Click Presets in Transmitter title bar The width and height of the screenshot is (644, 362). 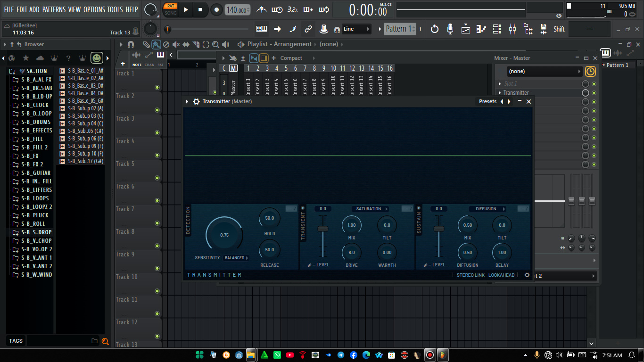point(487,101)
